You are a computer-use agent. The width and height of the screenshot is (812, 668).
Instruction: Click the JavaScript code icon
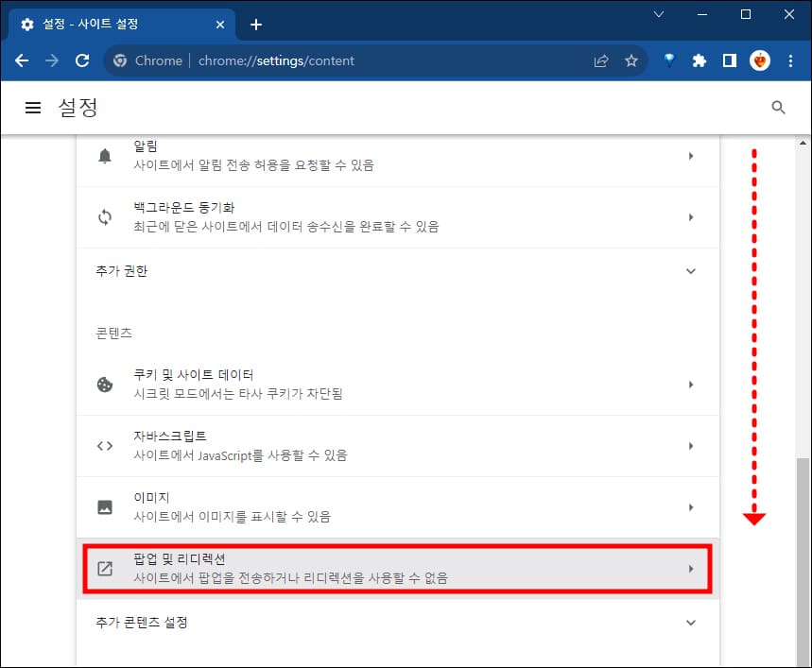104,445
